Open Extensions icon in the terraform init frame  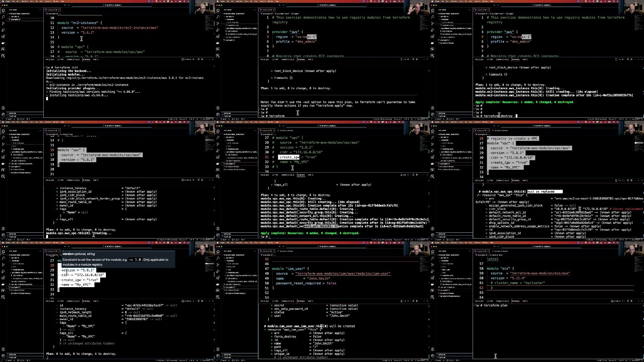[x=3, y=36]
